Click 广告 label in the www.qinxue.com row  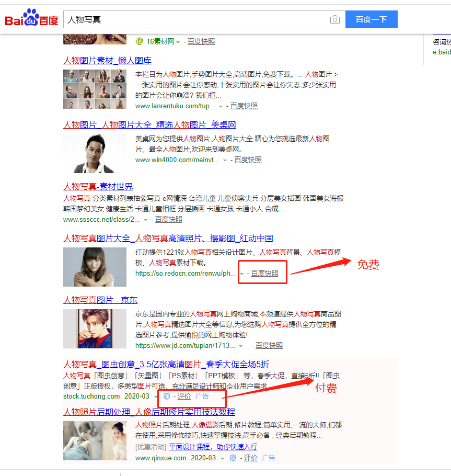point(269,458)
